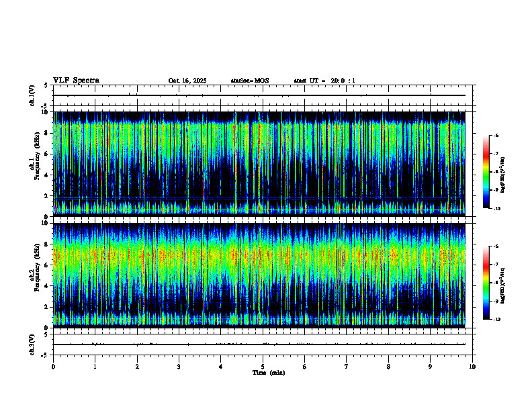Click the ch.1 voltage trace line
The image size is (532, 411).
[x=259, y=95]
